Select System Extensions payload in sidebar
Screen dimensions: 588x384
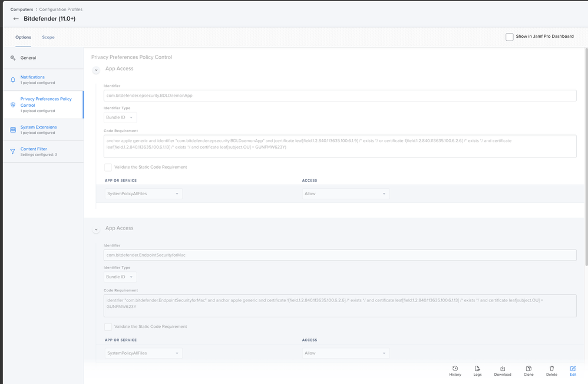coord(43,130)
